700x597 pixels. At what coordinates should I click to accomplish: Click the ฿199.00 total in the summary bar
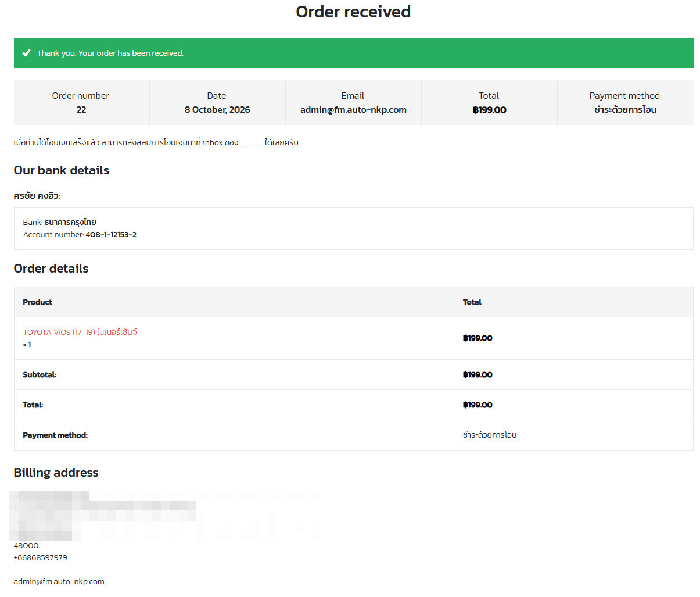489,110
